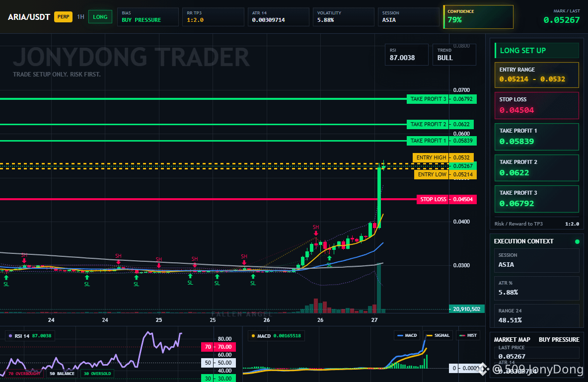Click the green 30 RSI level tag

pyautogui.click(x=219, y=378)
